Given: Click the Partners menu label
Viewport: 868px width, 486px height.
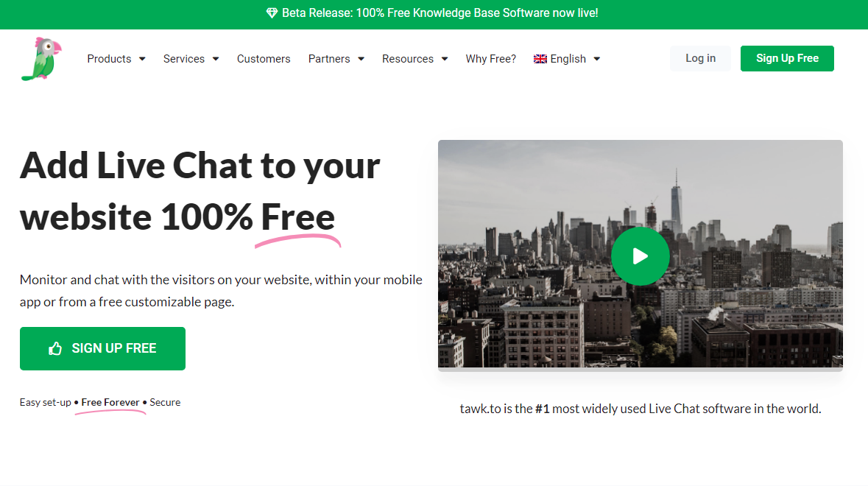Looking at the screenshot, I should point(329,59).
